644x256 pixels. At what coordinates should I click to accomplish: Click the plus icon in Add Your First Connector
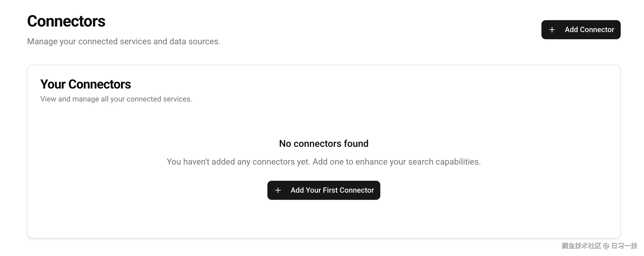[278, 190]
